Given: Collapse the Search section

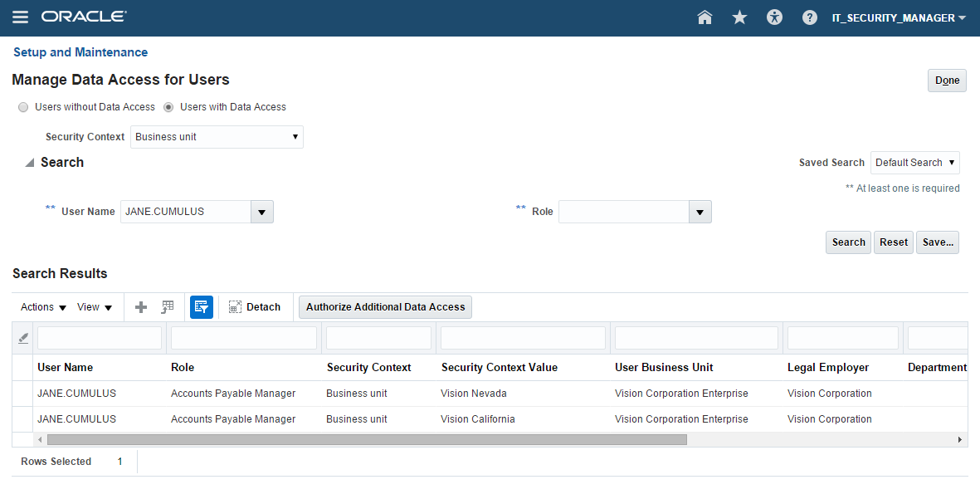Looking at the screenshot, I should (30, 163).
